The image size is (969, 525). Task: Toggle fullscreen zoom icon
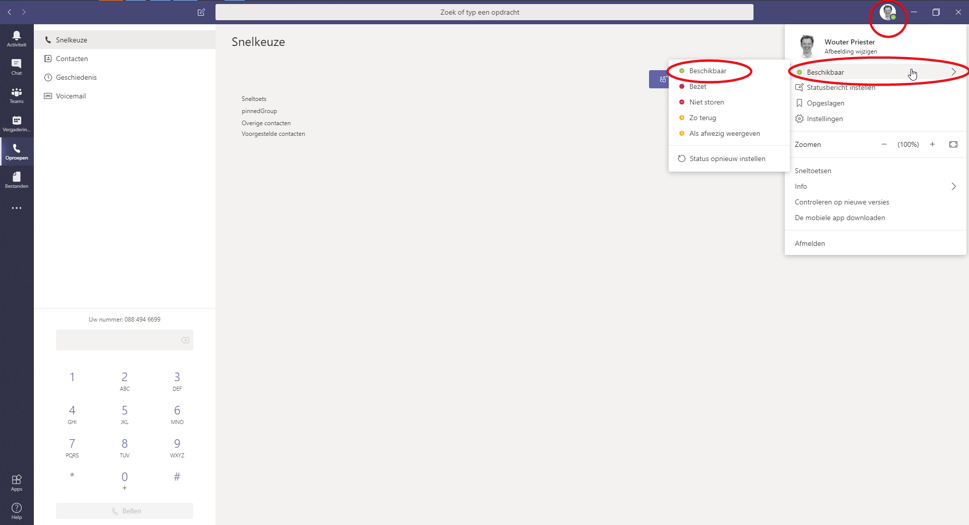tap(954, 145)
